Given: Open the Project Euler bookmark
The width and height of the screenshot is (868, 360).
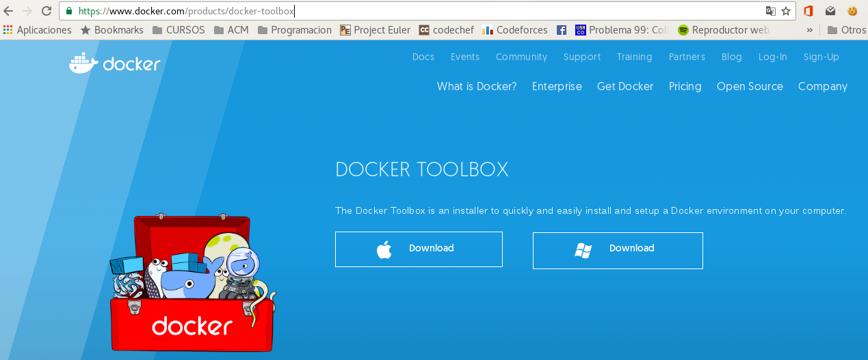Looking at the screenshot, I should click(x=376, y=30).
